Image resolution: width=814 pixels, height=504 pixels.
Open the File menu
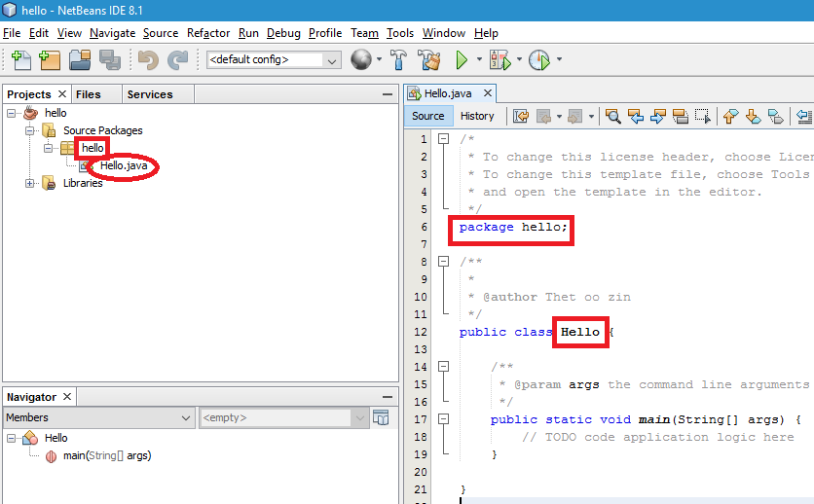pyautogui.click(x=12, y=33)
